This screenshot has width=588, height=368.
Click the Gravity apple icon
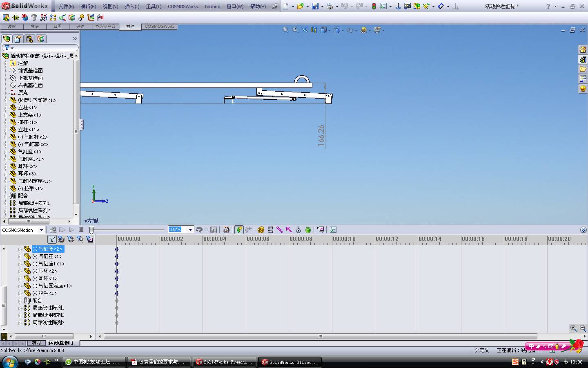(308, 230)
